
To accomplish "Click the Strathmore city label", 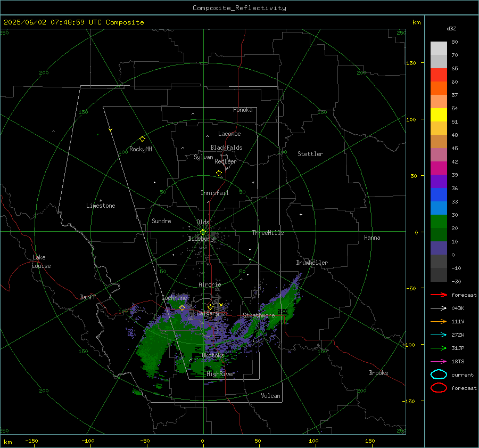I will click(259, 315).
